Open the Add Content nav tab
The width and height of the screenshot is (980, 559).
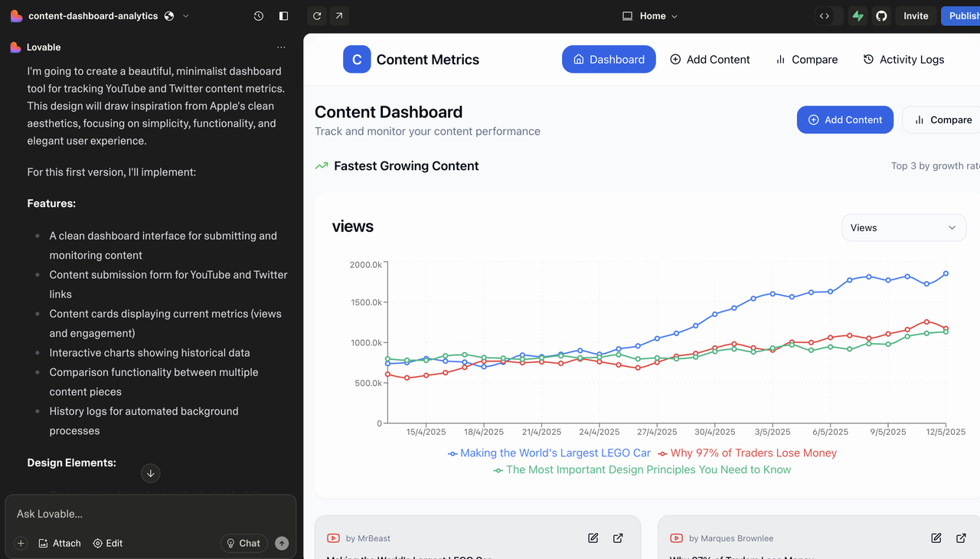(710, 60)
